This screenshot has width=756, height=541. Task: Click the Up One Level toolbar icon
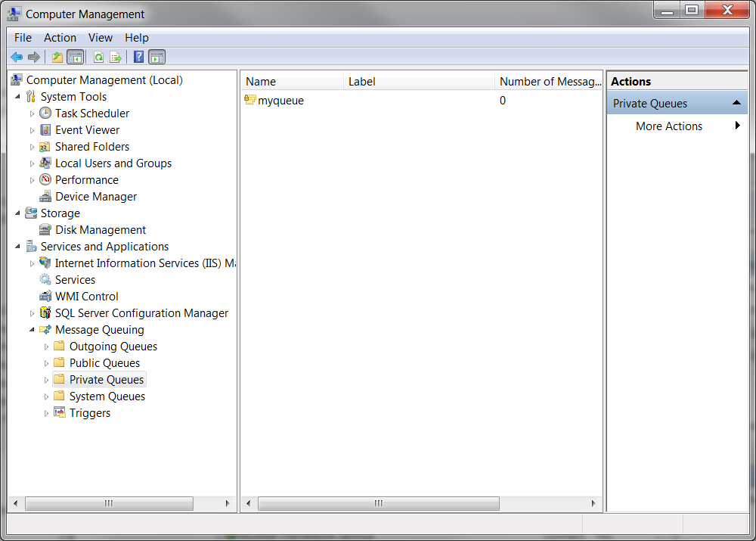[57, 58]
